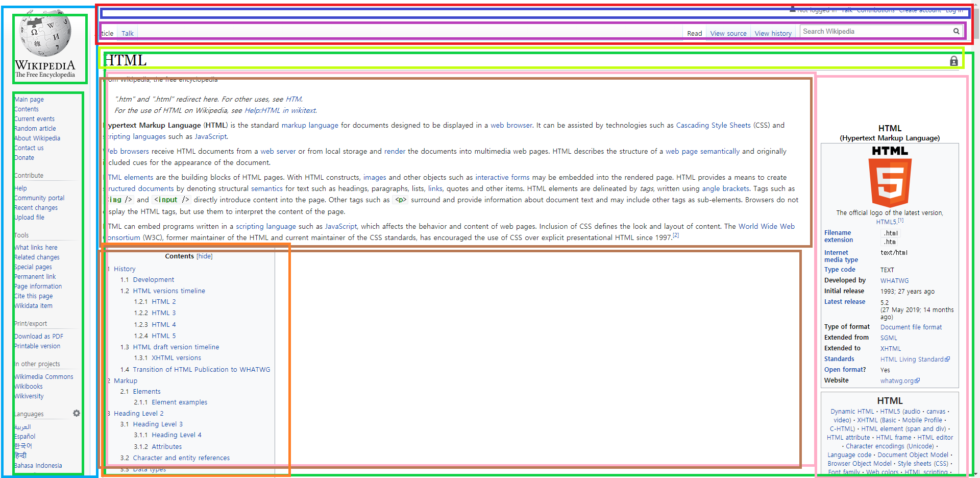Click the Create account link

coord(920,10)
